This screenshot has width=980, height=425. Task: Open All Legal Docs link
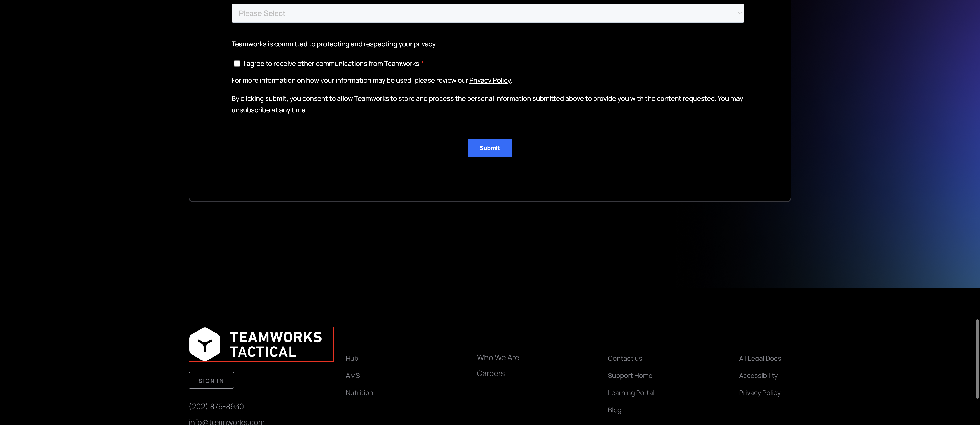point(760,358)
